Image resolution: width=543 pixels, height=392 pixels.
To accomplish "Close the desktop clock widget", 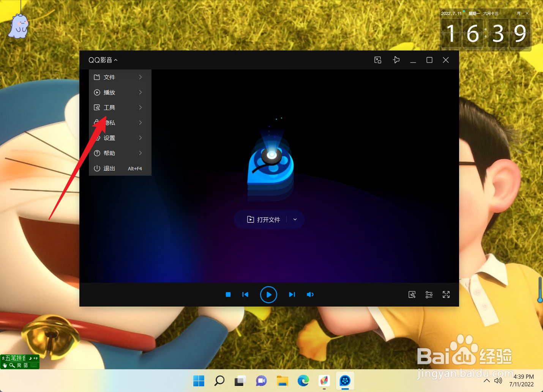I will point(527,13).
